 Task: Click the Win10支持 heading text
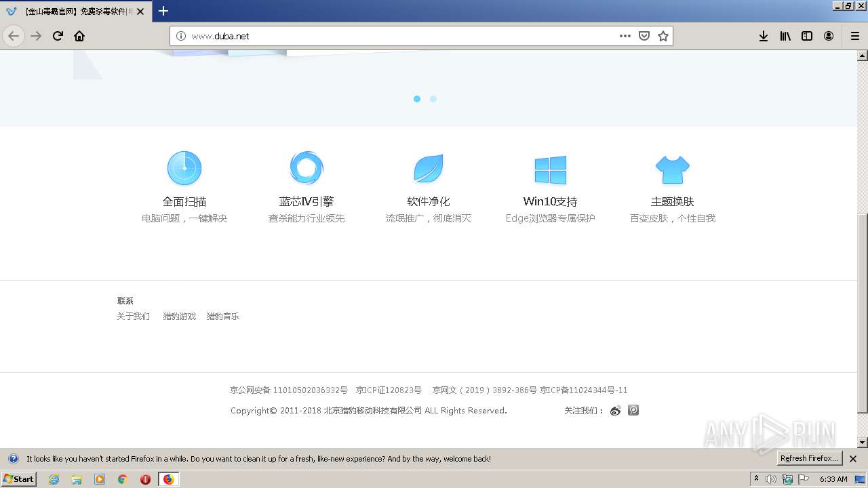pos(551,201)
